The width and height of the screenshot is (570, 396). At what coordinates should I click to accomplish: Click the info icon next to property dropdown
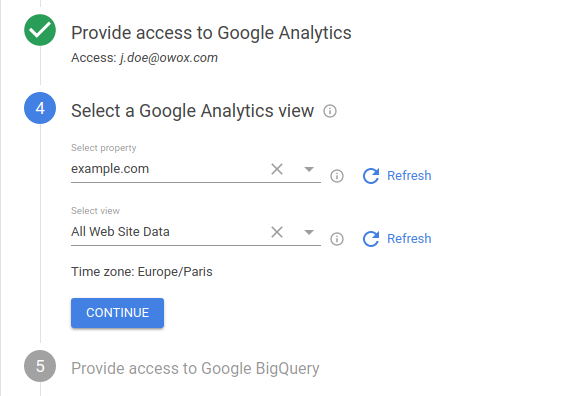tap(337, 176)
